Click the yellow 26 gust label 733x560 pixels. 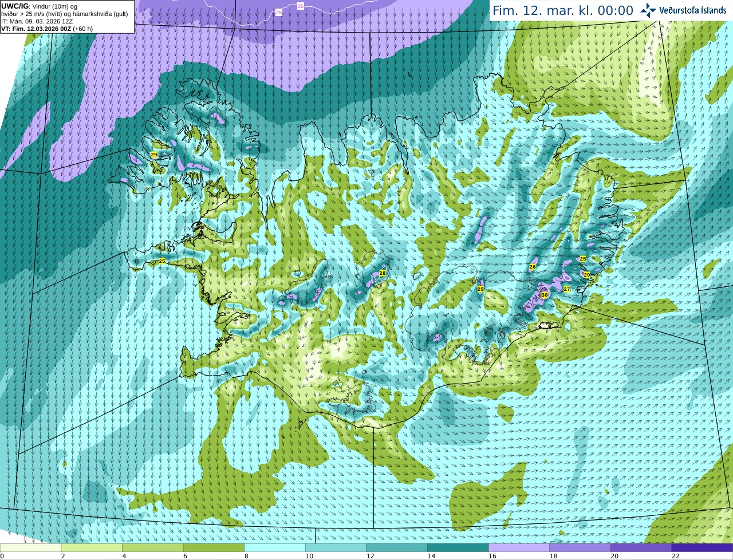pyautogui.click(x=533, y=267)
